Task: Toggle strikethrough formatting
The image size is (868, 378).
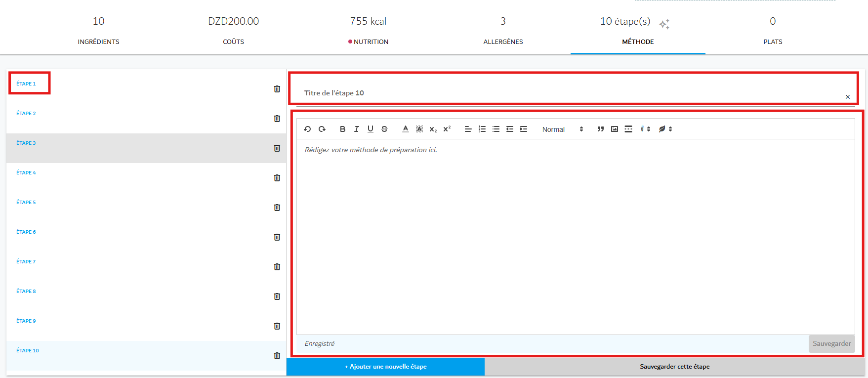Action: 384,129
